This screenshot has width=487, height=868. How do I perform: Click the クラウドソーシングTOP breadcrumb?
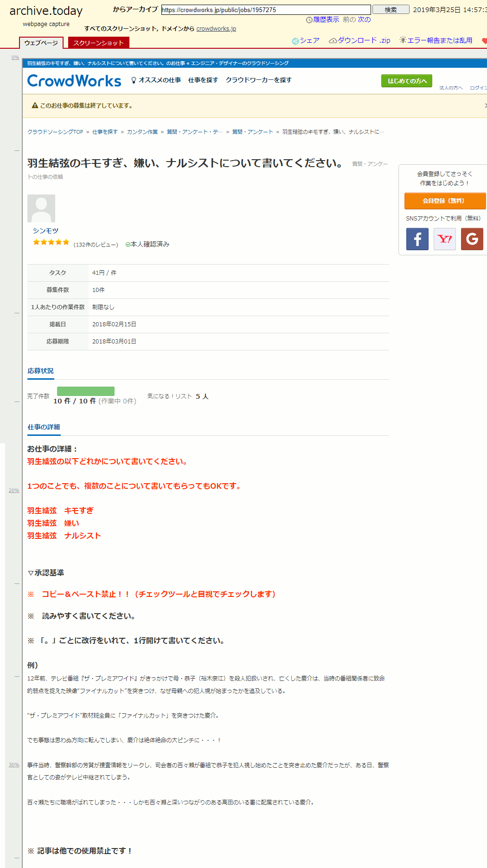coord(55,132)
